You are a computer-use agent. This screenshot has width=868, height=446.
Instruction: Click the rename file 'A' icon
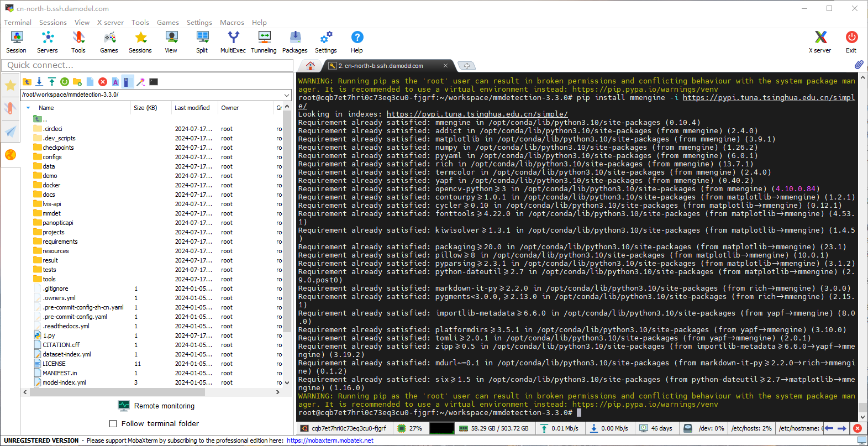pos(115,82)
